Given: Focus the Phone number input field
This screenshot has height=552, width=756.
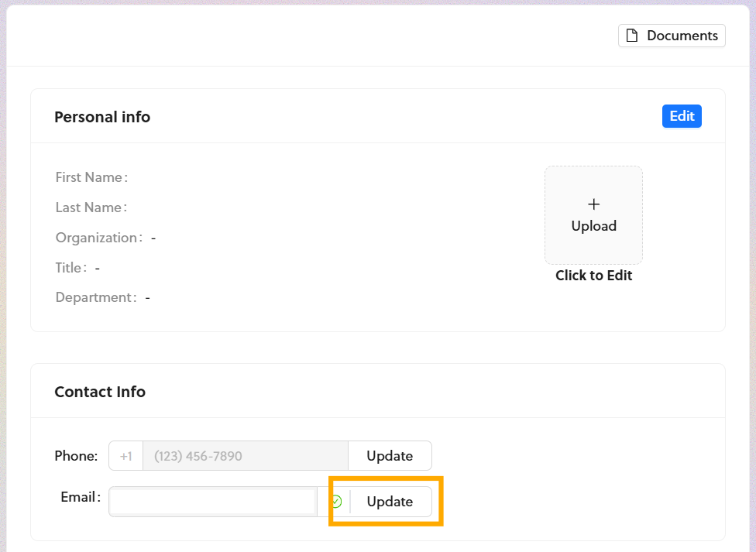Looking at the screenshot, I should point(245,456).
